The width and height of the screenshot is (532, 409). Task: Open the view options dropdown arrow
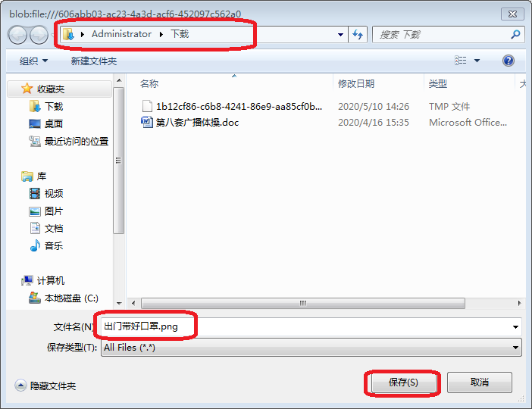click(477, 61)
